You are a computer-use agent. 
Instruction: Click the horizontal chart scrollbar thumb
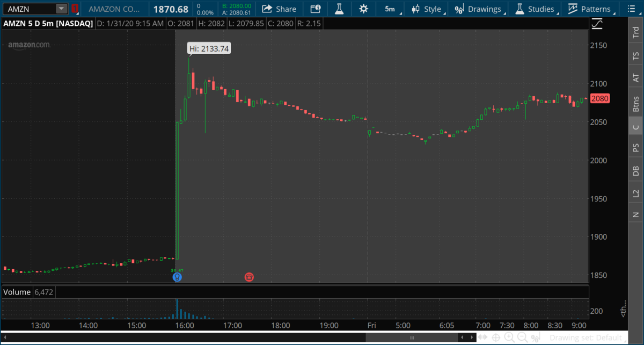point(413,337)
